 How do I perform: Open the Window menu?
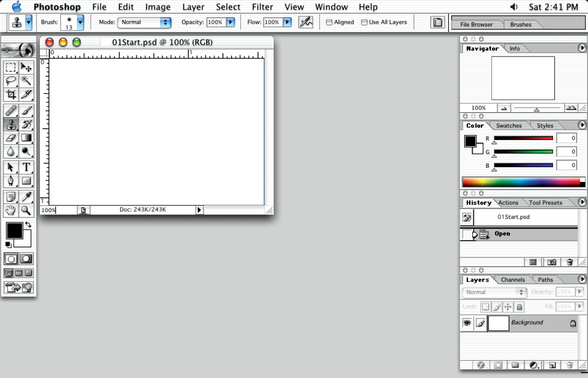[x=331, y=7]
